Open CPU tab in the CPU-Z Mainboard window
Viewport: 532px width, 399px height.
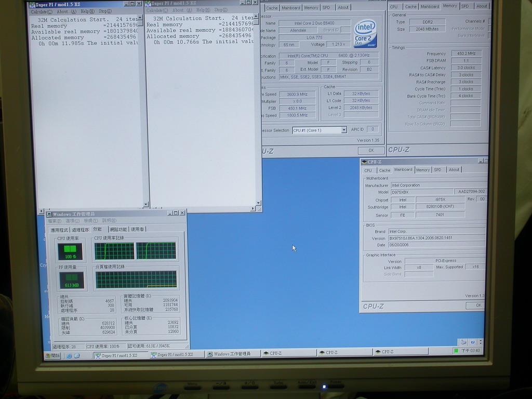point(368,170)
